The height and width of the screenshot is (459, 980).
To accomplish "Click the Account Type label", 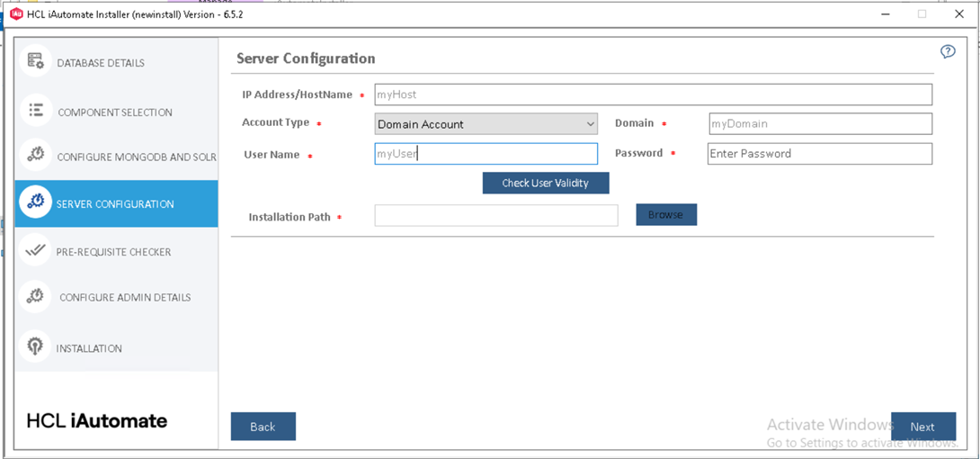I will [276, 122].
